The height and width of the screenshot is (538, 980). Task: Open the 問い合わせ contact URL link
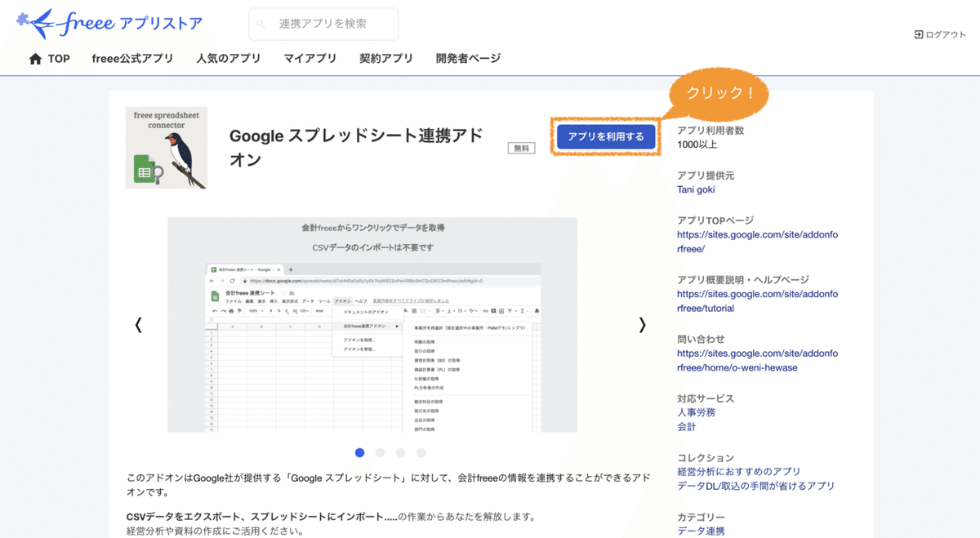757,361
